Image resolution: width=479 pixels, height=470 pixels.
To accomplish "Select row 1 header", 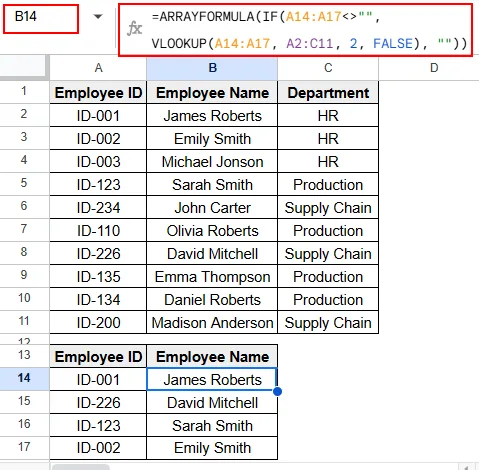I will pyautogui.click(x=24, y=92).
